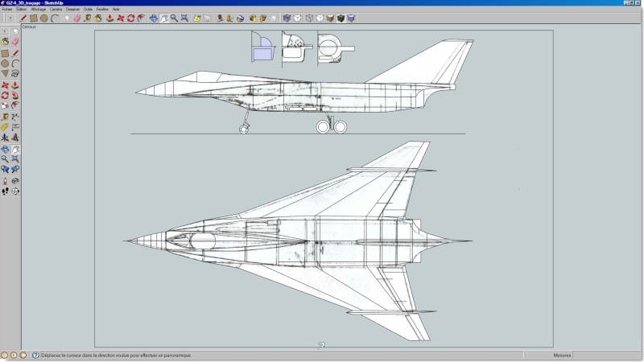644x362 pixels.
Task: Select the arrow Select tool in left palette
Action: [x=5, y=31]
